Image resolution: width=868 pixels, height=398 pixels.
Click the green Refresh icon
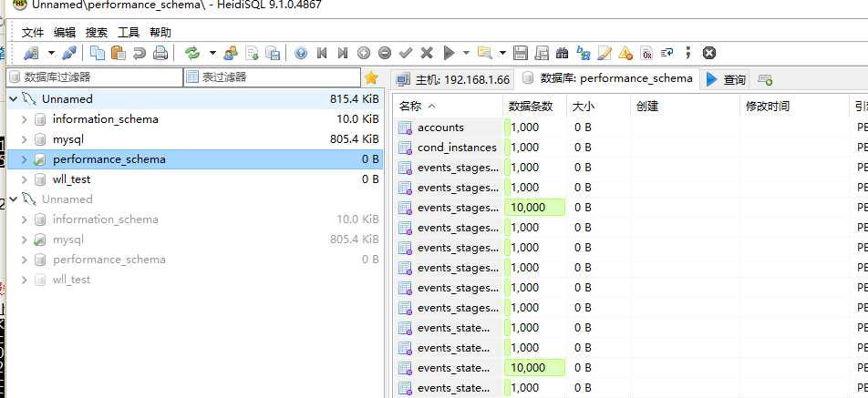[x=192, y=53]
